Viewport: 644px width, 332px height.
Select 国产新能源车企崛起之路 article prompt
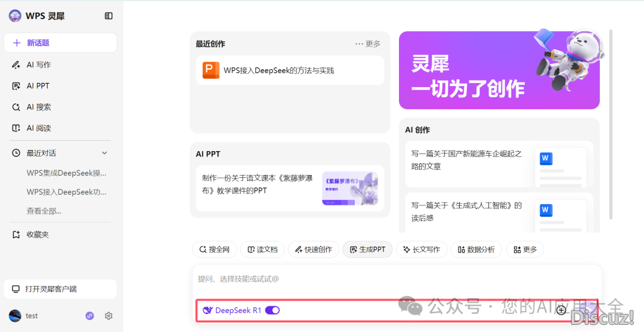click(466, 160)
